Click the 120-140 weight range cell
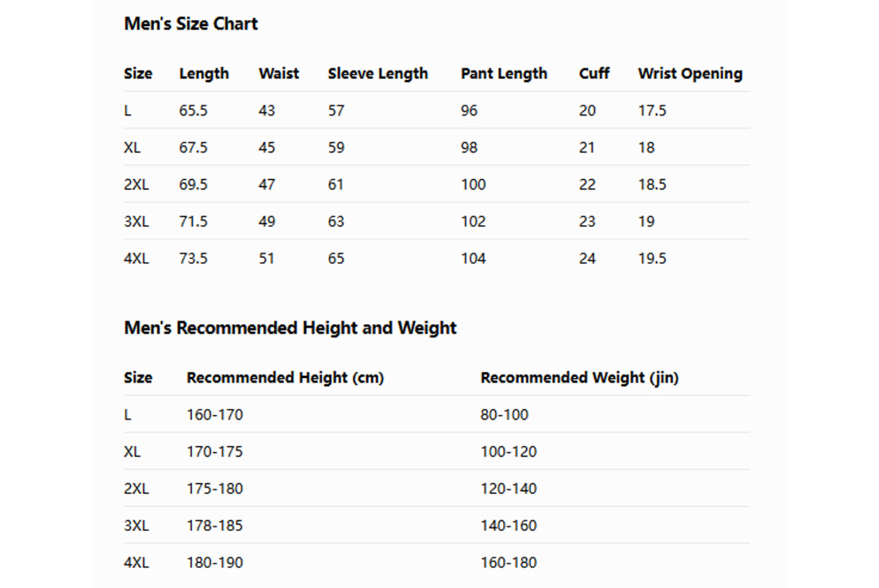The image size is (879, 588). [508, 489]
